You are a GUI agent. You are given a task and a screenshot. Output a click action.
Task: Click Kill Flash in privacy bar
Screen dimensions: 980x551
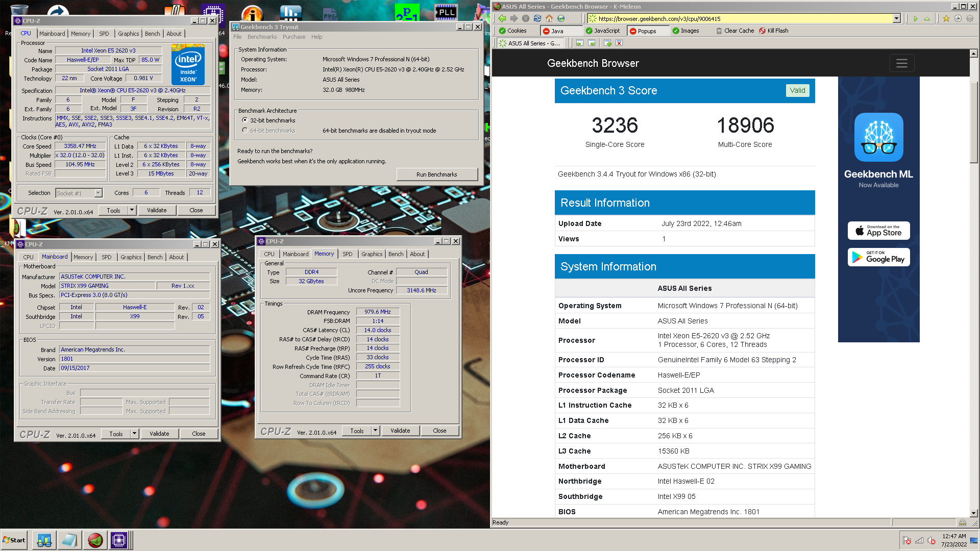click(773, 31)
